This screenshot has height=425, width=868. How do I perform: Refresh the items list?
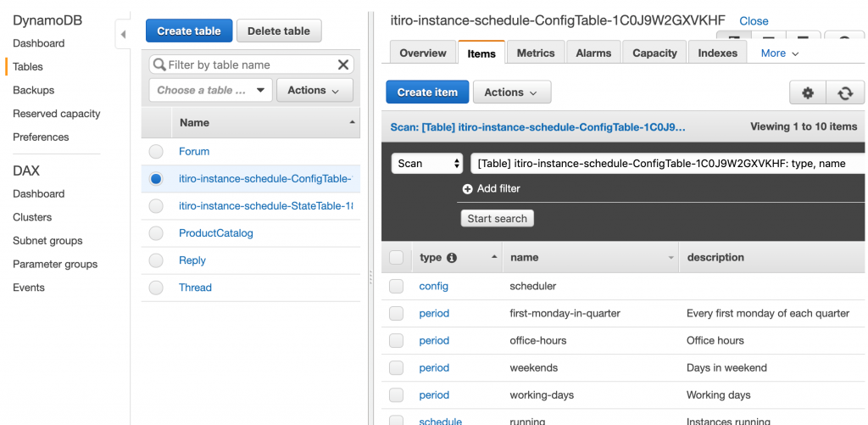coord(844,92)
